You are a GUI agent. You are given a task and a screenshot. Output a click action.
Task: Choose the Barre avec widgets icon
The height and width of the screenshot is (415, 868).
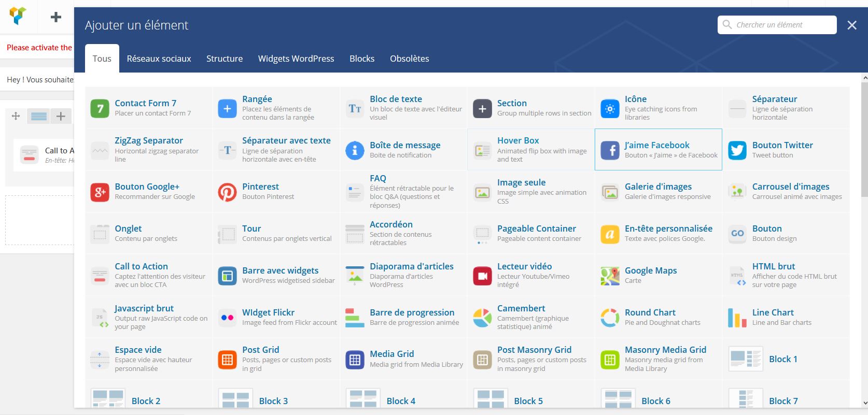tap(227, 276)
